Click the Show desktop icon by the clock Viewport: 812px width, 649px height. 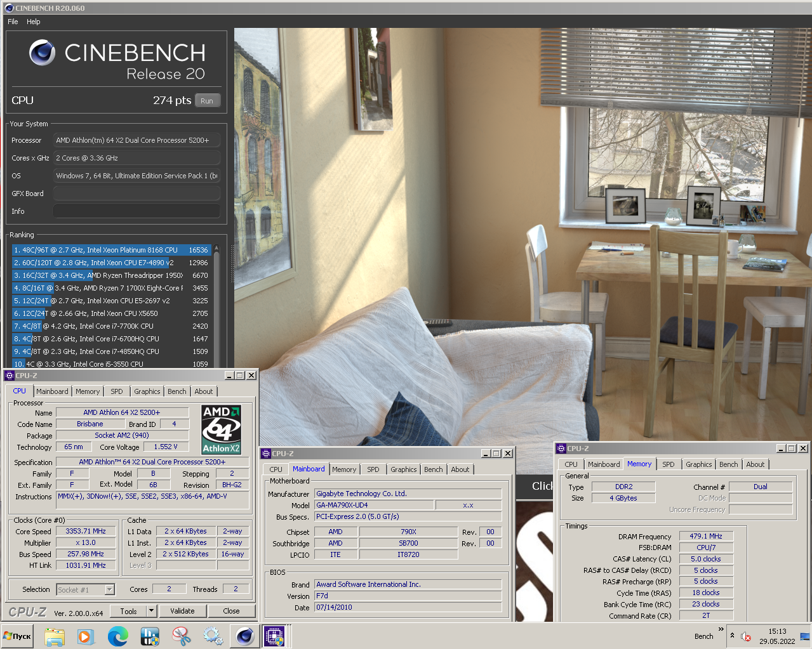pos(804,636)
